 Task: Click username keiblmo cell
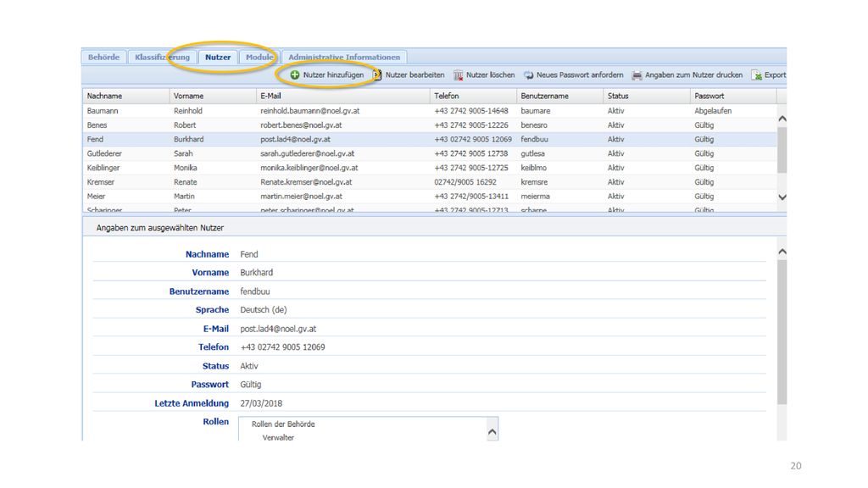pyautogui.click(x=534, y=168)
